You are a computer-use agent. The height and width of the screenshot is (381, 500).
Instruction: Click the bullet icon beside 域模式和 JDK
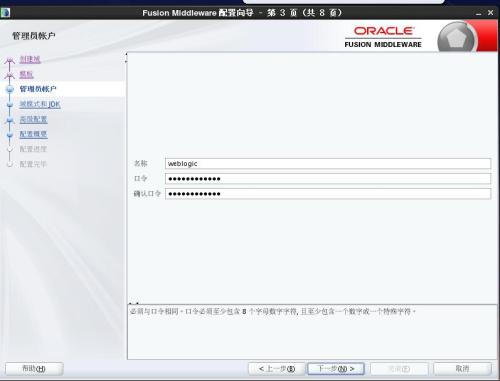pos(10,105)
